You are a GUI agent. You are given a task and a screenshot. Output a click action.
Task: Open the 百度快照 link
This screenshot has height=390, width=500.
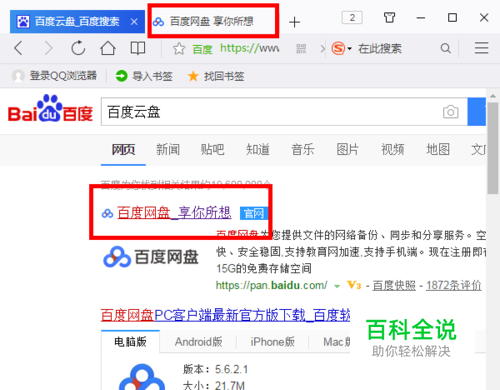pyautogui.click(x=394, y=286)
